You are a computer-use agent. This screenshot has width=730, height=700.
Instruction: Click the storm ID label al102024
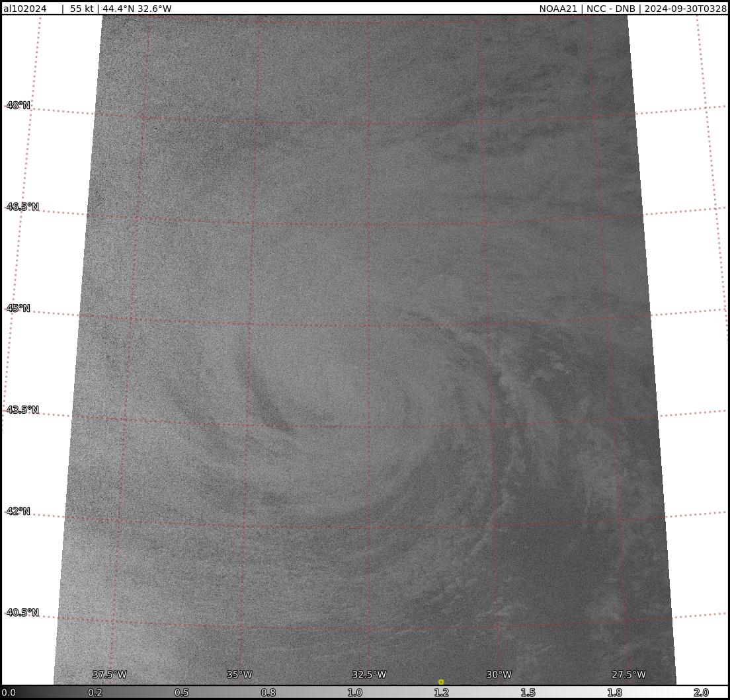25,9
